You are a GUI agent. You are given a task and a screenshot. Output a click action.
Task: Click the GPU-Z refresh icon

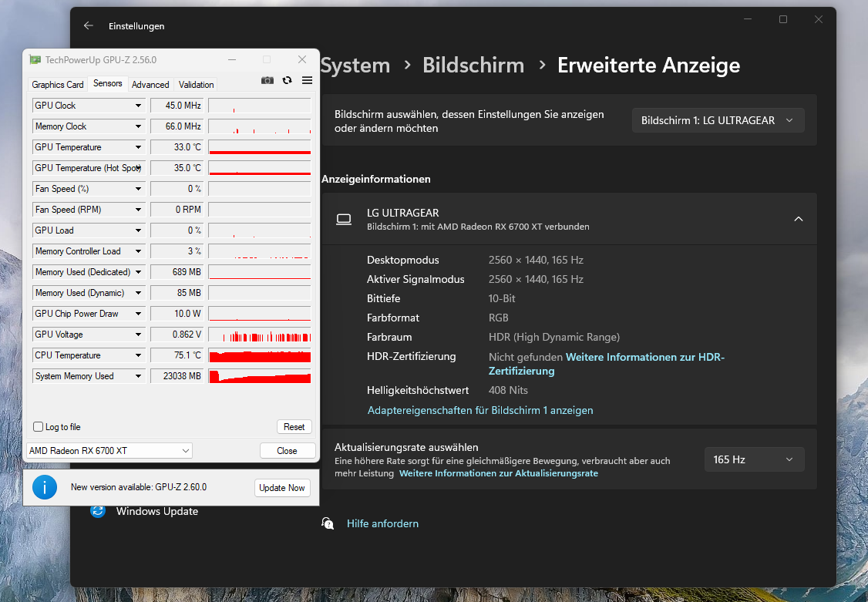[x=287, y=81]
